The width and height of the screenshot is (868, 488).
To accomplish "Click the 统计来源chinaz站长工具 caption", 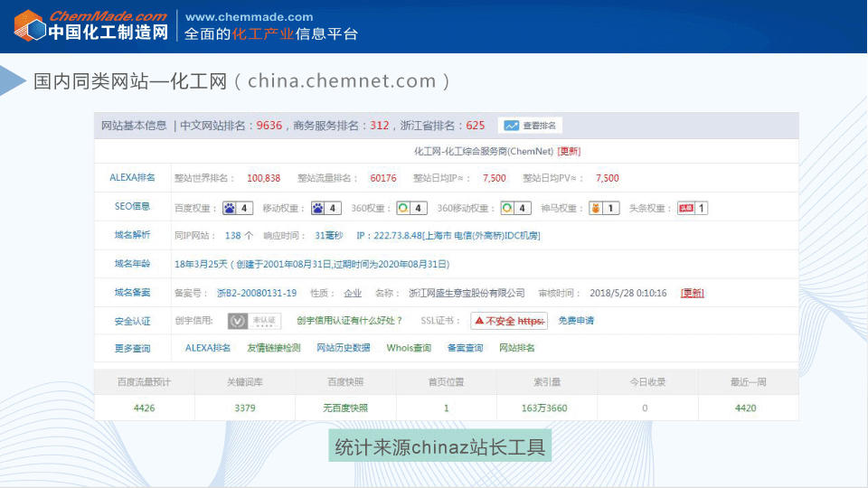I will point(440,446).
